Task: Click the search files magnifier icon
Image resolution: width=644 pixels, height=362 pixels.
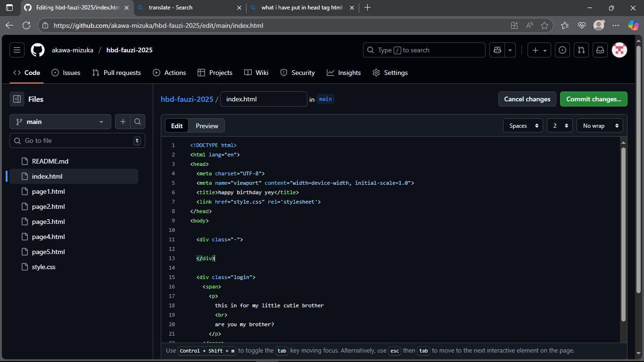Action: pyautogui.click(x=137, y=122)
